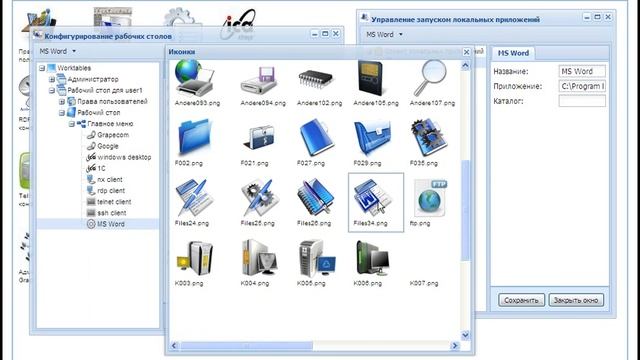Click the Иконки scroll right arrow
The height and width of the screenshot is (360, 640).
455,346
